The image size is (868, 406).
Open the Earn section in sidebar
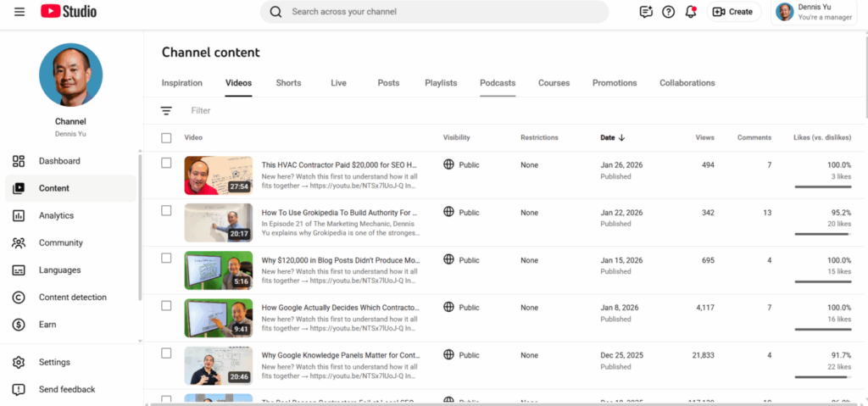[47, 325]
